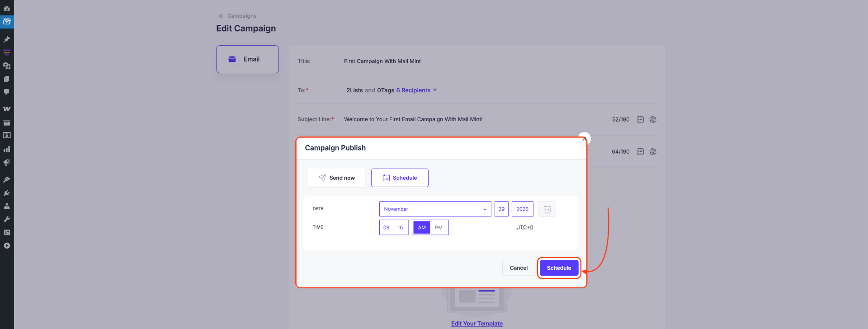Open the Payments dollar sidebar icon

coord(7,135)
